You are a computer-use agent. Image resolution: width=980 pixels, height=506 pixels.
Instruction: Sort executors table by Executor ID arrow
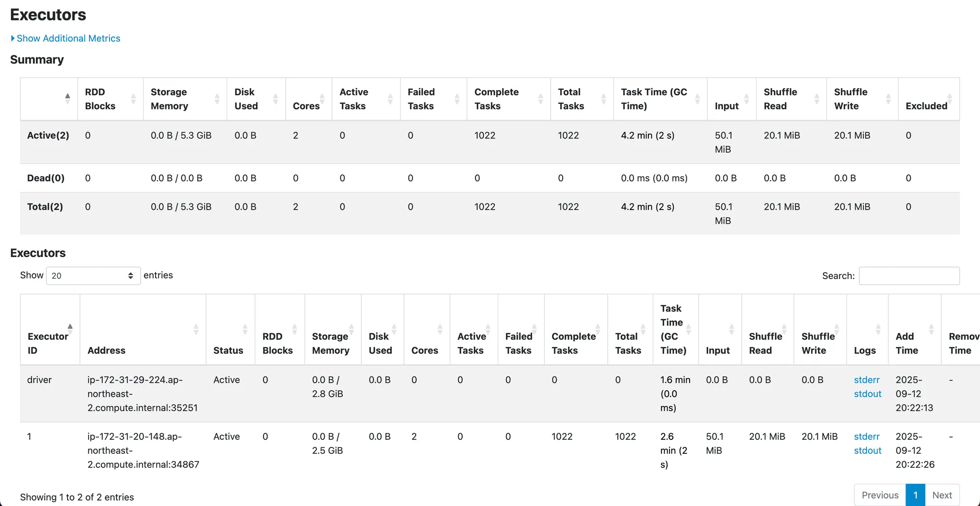tap(70, 329)
